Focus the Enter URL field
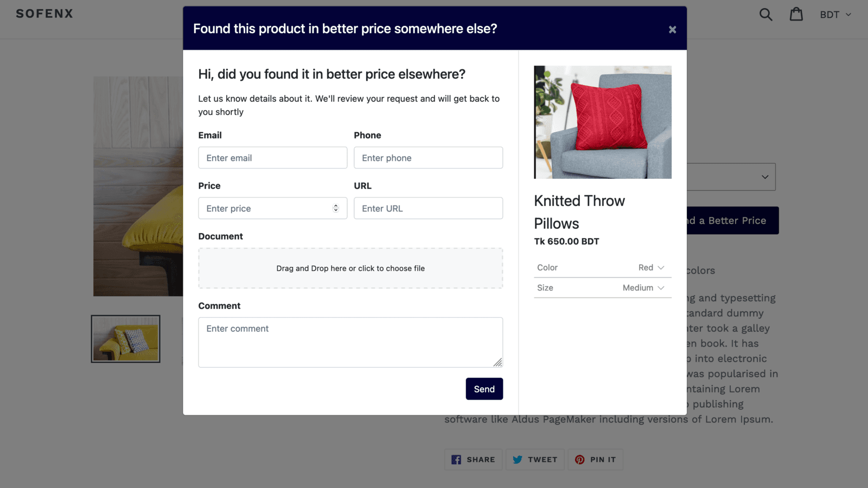 (x=428, y=208)
